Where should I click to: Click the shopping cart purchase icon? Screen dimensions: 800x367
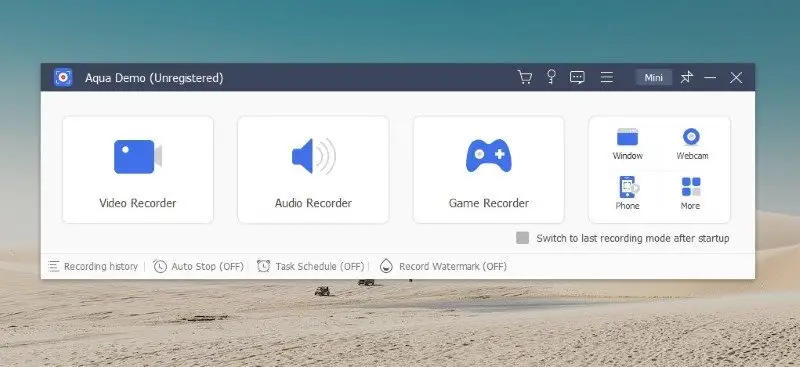(x=524, y=77)
